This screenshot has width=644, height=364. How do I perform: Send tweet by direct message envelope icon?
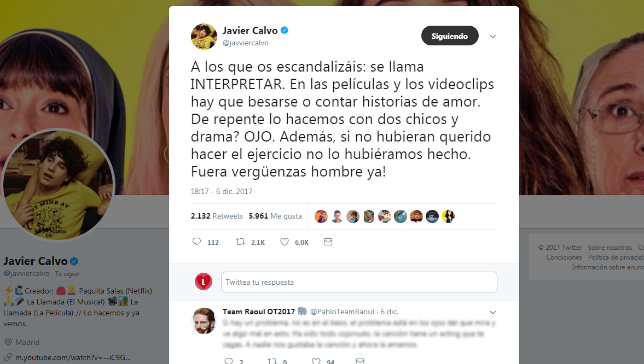(328, 242)
